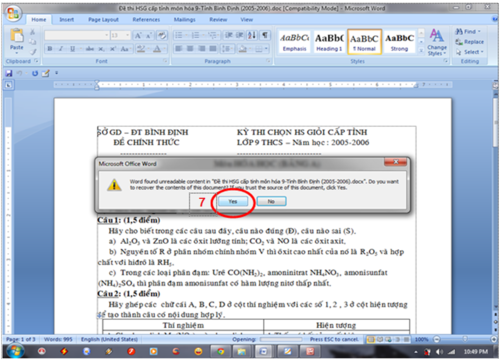The image size is (500, 360).
Task: Click the Sort A-Z icon
Action: point(252,35)
